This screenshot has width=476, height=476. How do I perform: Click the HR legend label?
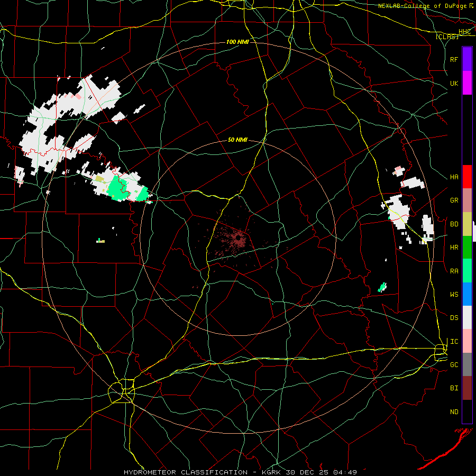(x=454, y=248)
